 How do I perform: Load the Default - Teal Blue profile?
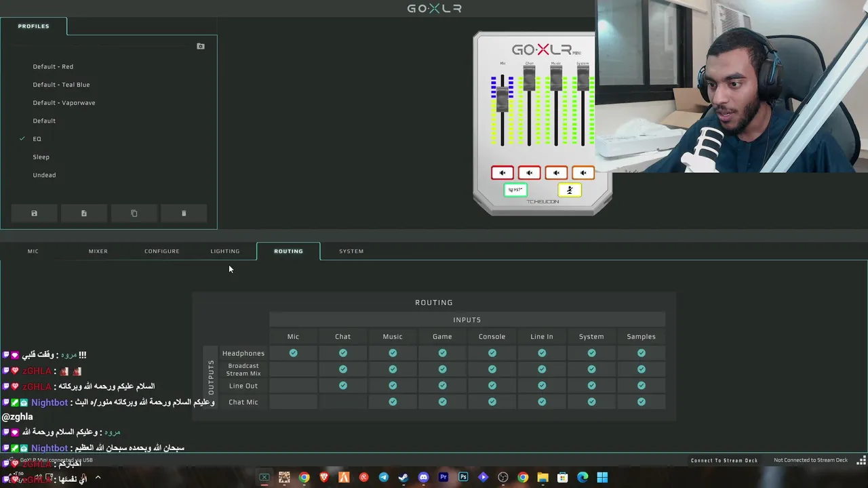61,85
